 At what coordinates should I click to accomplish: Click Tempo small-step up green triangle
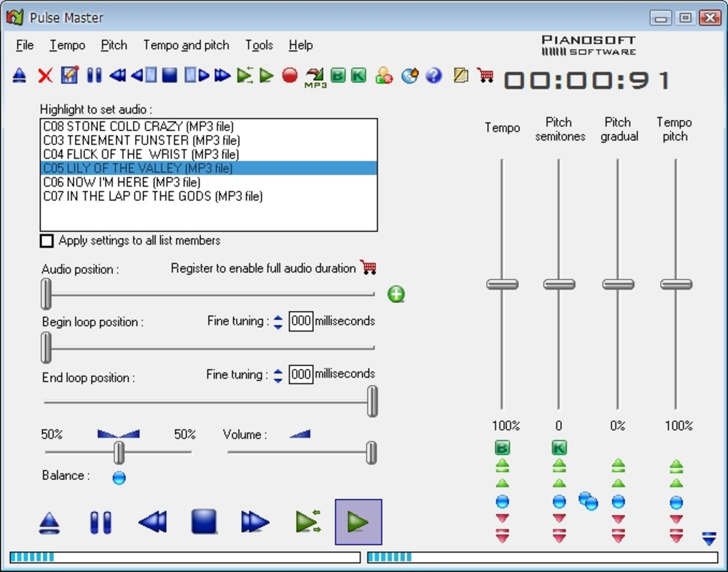point(502,483)
